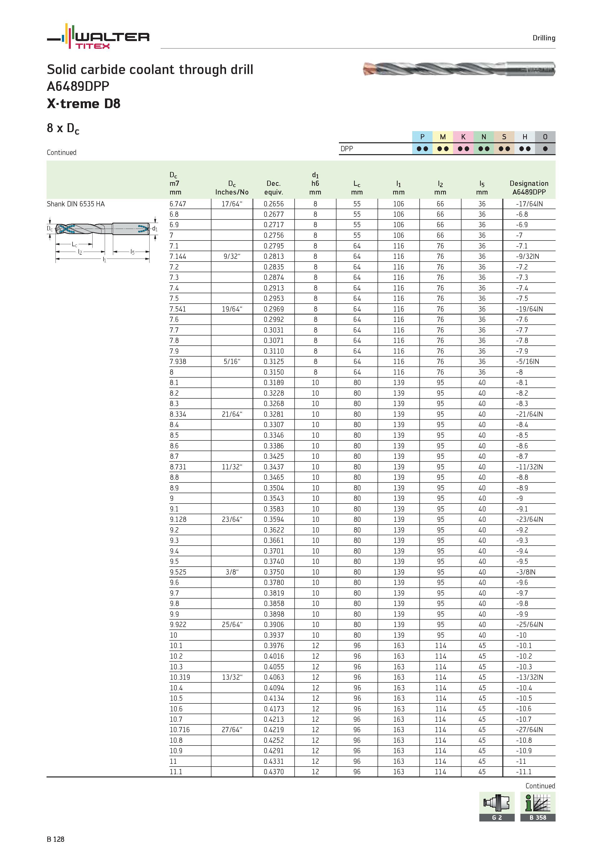The width and height of the screenshot is (614, 868).
Task: Click designation -11.1
Action: [524, 772]
